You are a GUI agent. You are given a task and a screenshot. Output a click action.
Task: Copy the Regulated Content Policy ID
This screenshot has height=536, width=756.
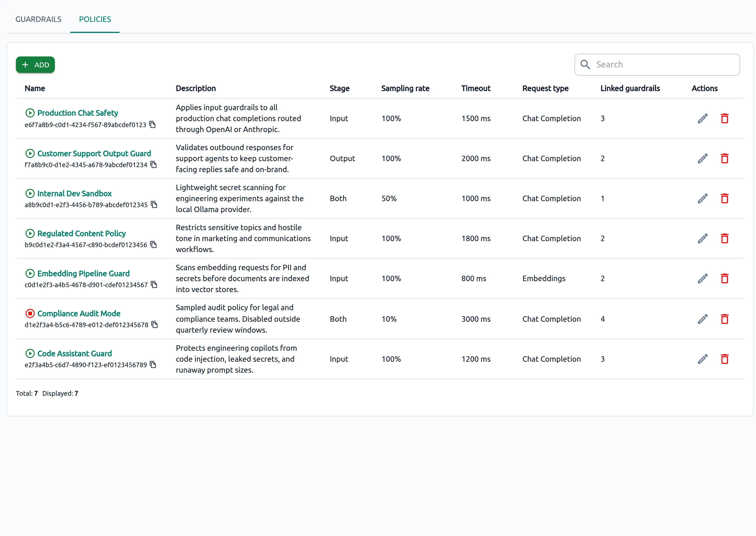(154, 244)
